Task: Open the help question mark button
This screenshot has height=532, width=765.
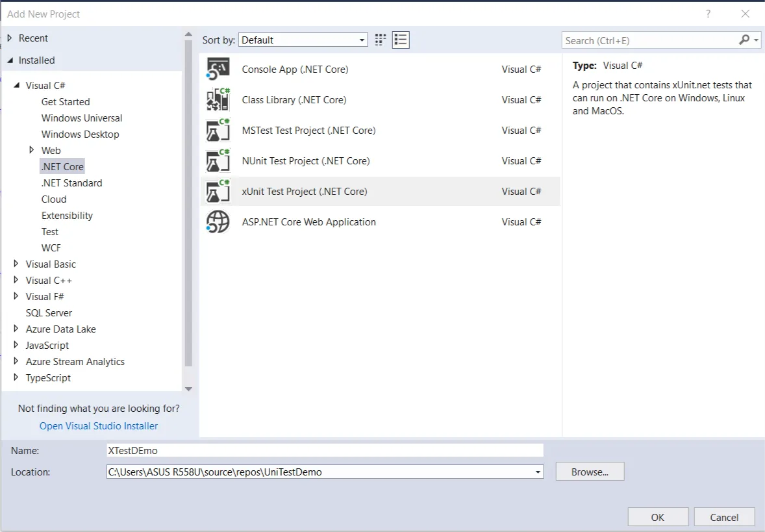Action: coord(708,14)
